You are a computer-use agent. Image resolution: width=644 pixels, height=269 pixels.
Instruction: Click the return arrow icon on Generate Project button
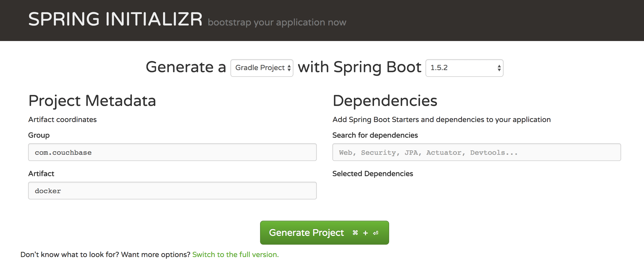click(375, 233)
